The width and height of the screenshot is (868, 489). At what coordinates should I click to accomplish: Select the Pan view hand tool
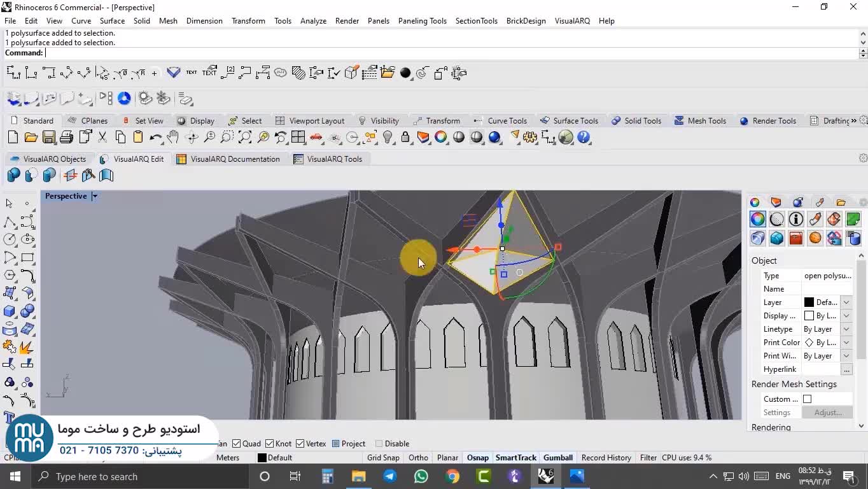click(x=173, y=138)
